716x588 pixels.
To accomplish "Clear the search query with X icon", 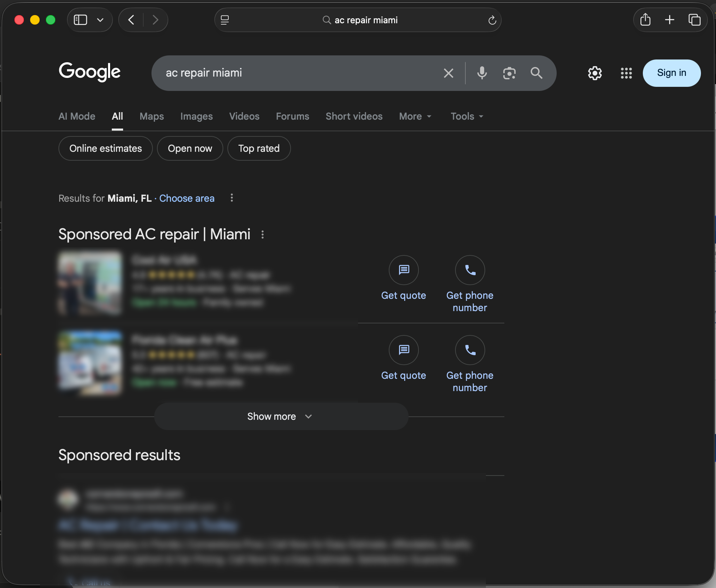I will coord(448,73).
